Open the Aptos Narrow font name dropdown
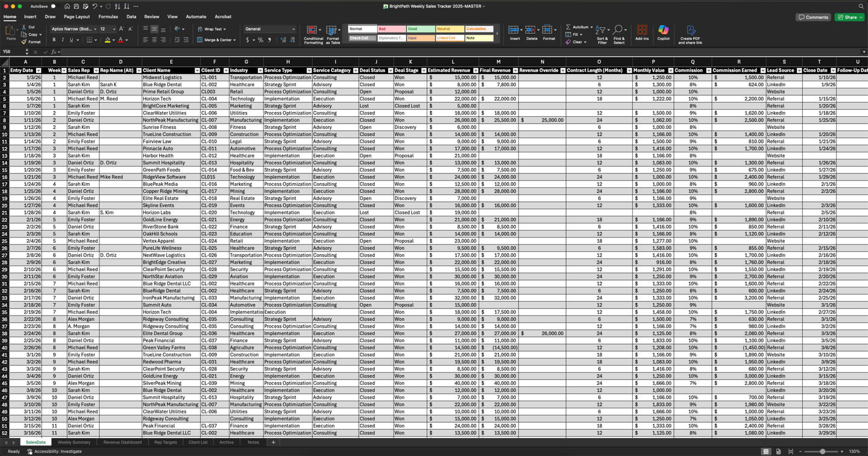Screen dimensions: 868x456 (x=94, y=29)
